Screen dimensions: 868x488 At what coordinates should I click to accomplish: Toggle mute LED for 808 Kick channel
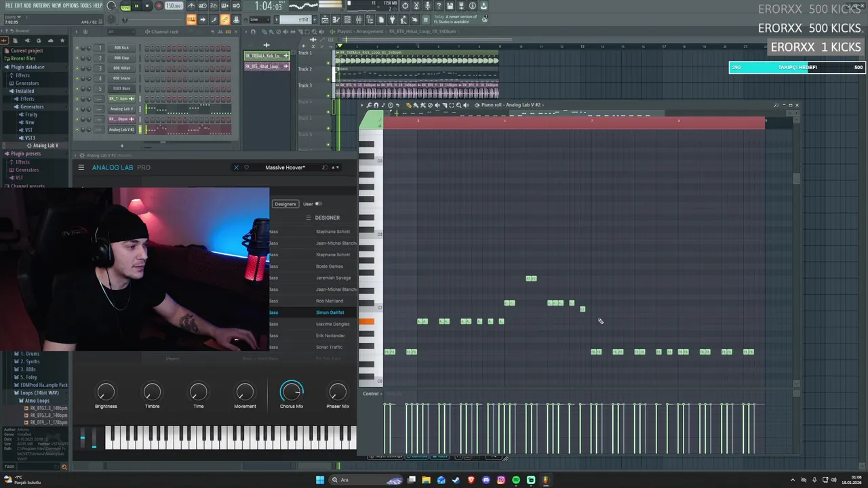(x=77, y=47)
